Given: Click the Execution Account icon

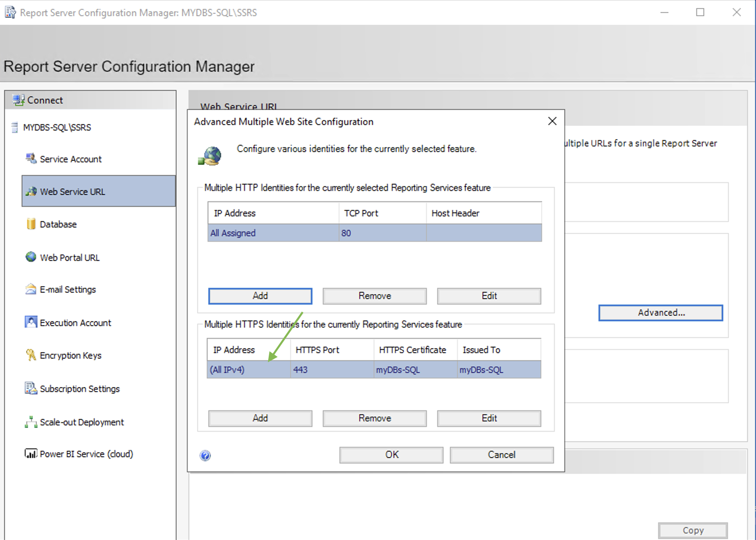Looking at the screenshot, I should pos(31,322).
